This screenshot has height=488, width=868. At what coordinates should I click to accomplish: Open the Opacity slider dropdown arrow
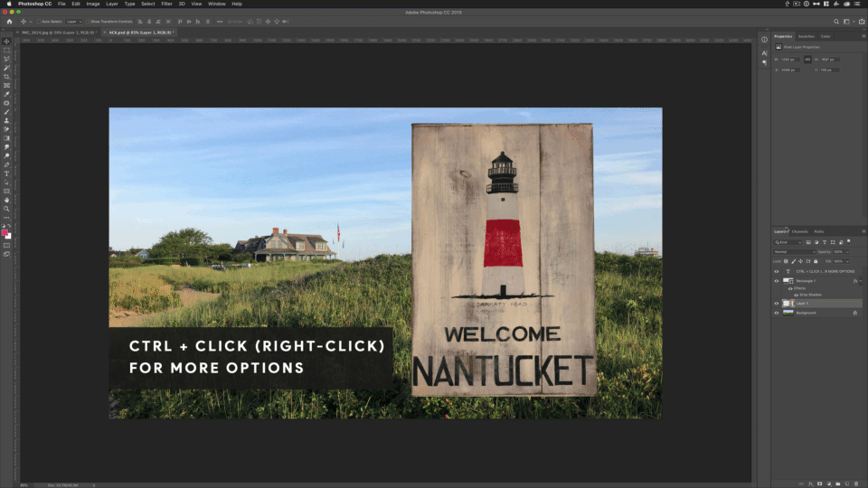point(847,252)
